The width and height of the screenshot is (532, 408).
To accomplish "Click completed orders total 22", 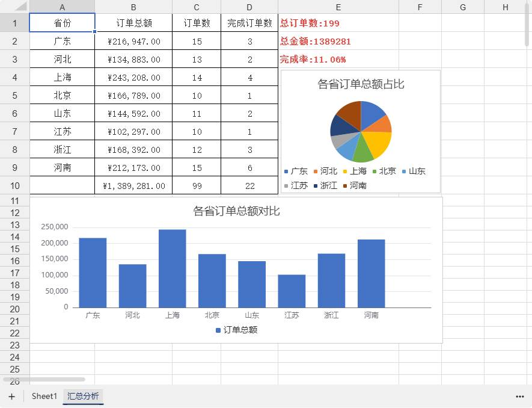I will [x=249, y=185].
